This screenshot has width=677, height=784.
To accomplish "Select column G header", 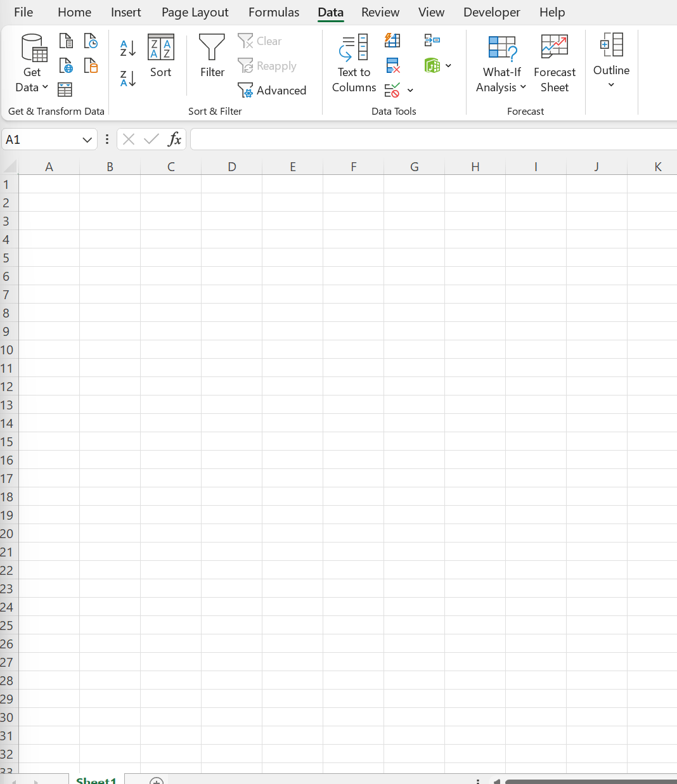I will coord(414,167).
